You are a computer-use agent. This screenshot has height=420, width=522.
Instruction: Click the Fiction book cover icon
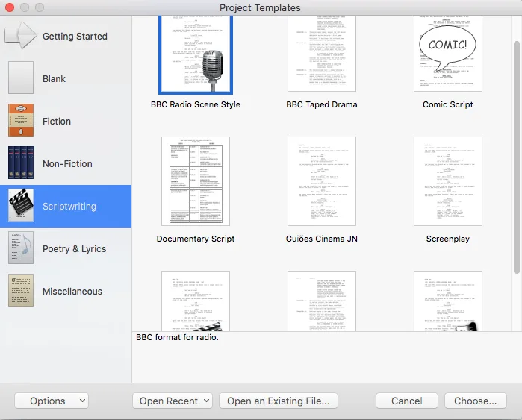21,120
